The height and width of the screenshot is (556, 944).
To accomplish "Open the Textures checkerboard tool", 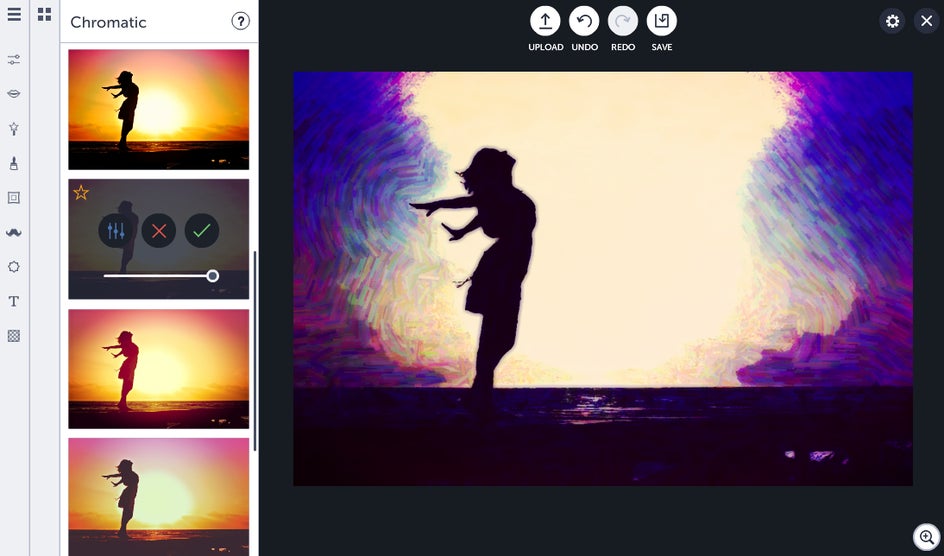I will tap(14, 336).
